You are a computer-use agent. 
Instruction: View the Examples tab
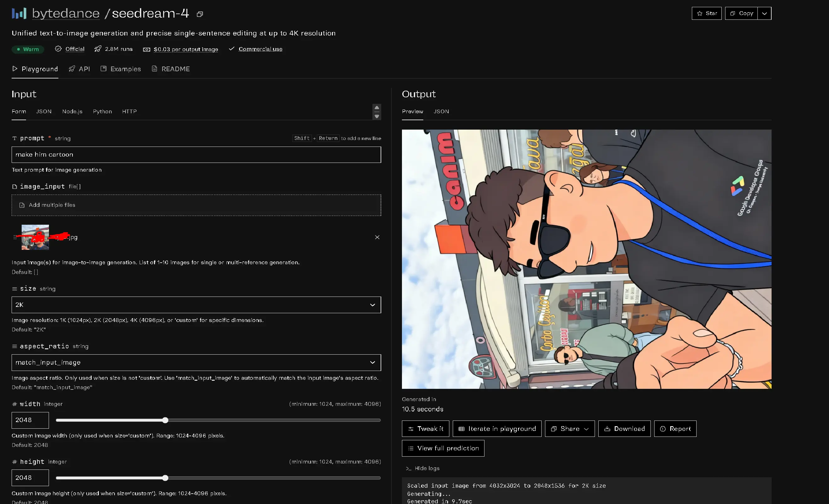pos(120,69)
